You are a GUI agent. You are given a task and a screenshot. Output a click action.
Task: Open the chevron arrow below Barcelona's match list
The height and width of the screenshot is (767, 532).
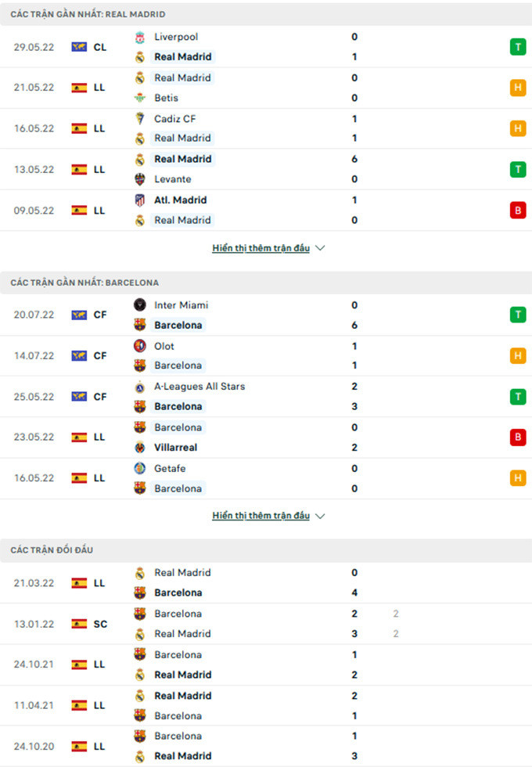pyautogui.click(x=320, y=516)
